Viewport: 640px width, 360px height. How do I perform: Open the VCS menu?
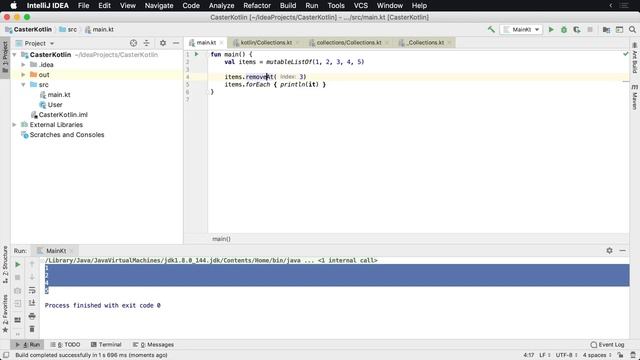[x=360, y=6]
